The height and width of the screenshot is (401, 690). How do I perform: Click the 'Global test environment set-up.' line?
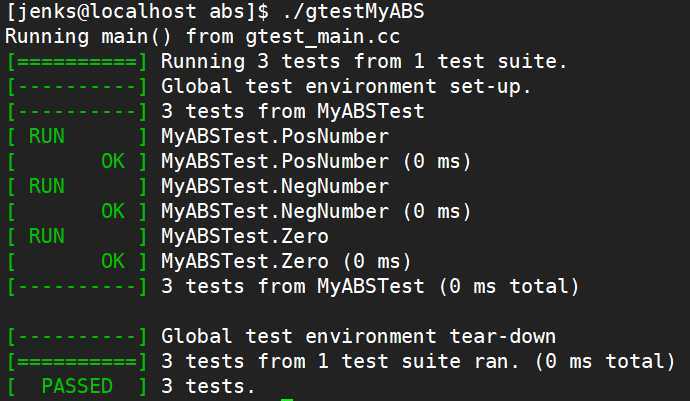tap(346, 86)
